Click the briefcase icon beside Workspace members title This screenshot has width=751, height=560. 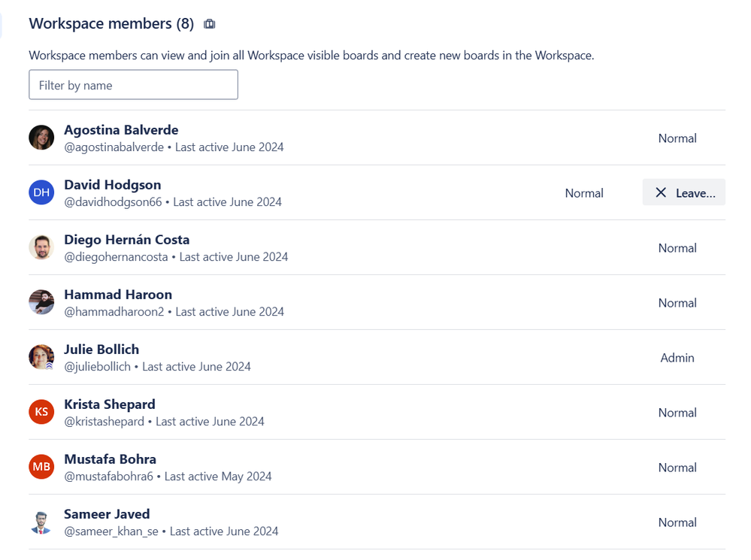[x=209, y=23]
